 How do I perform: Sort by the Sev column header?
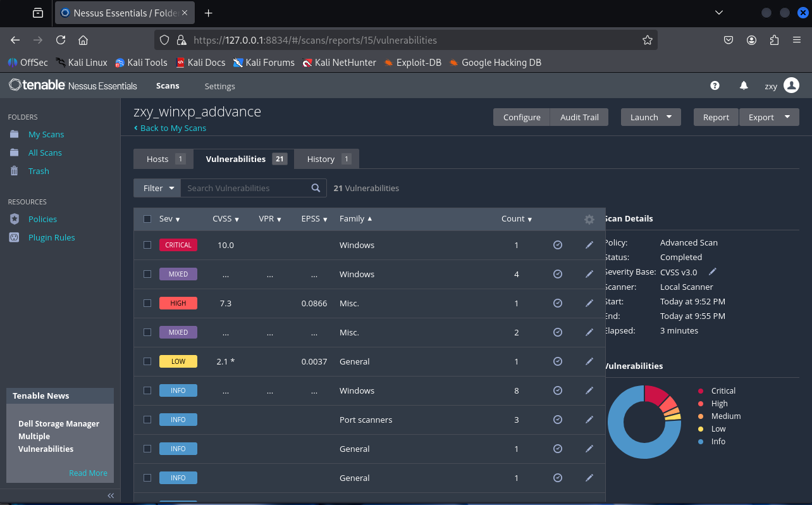point(169,219)
